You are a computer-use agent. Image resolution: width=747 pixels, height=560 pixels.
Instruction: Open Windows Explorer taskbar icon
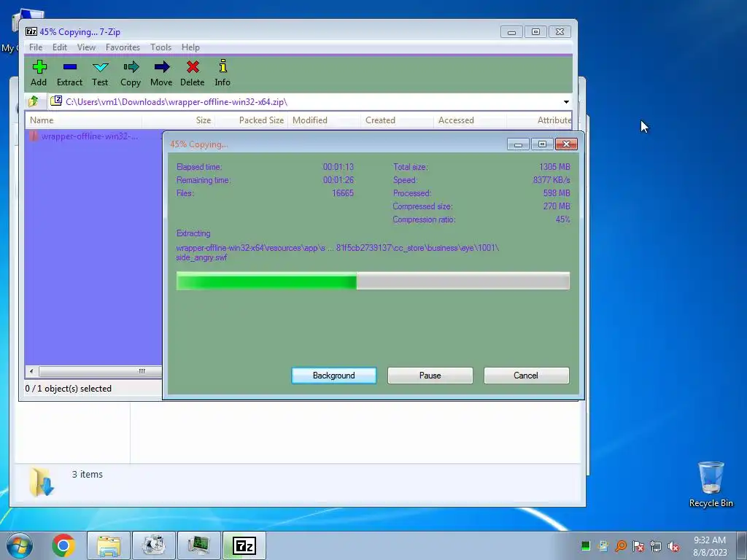click(109, 545)
